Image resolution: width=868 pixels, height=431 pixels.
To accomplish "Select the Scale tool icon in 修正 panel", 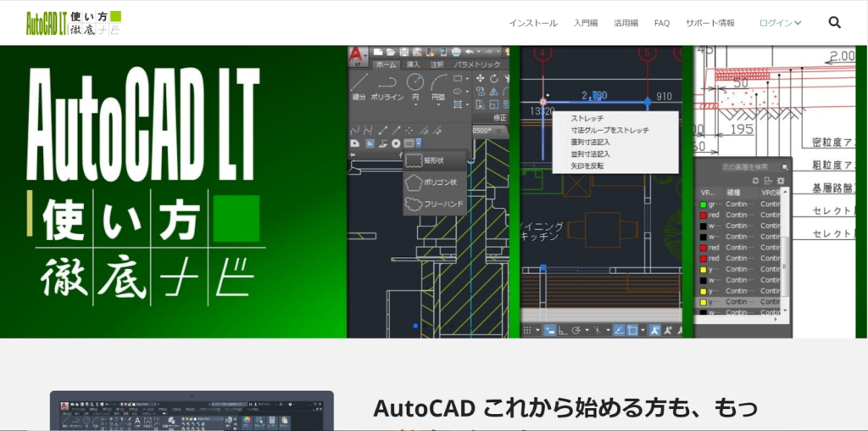I will [x=494, y=104].
